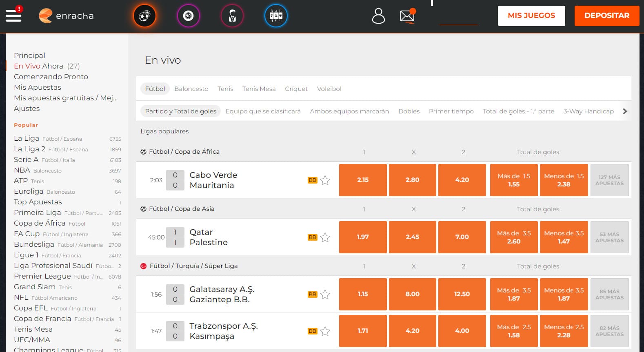This screenshot has width=644, height=352.
Task: Select Ambos equipos marcarán market
Action: click(349, 111)
